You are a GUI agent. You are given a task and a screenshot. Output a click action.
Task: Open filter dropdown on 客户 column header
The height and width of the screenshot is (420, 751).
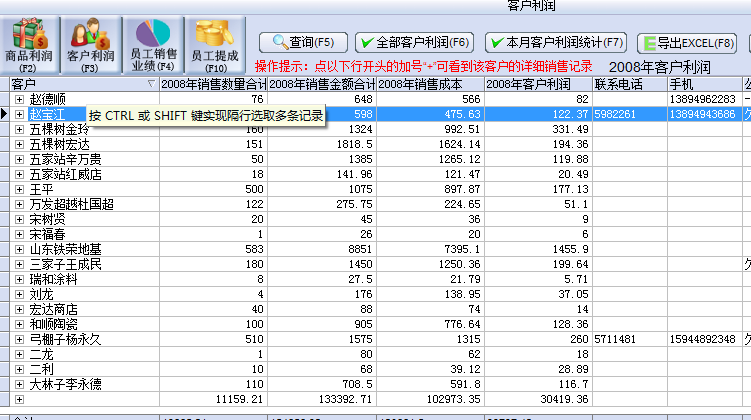point(151,84)
